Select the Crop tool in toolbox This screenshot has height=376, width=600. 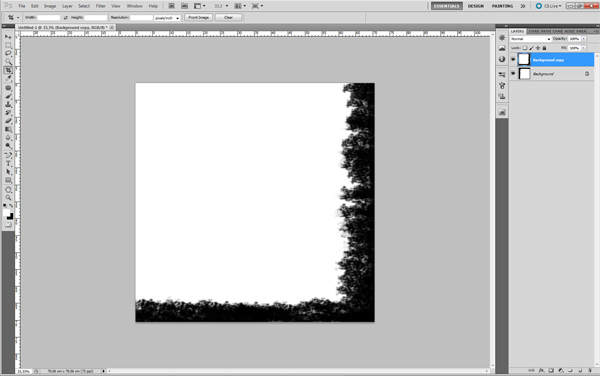point(8,70)
